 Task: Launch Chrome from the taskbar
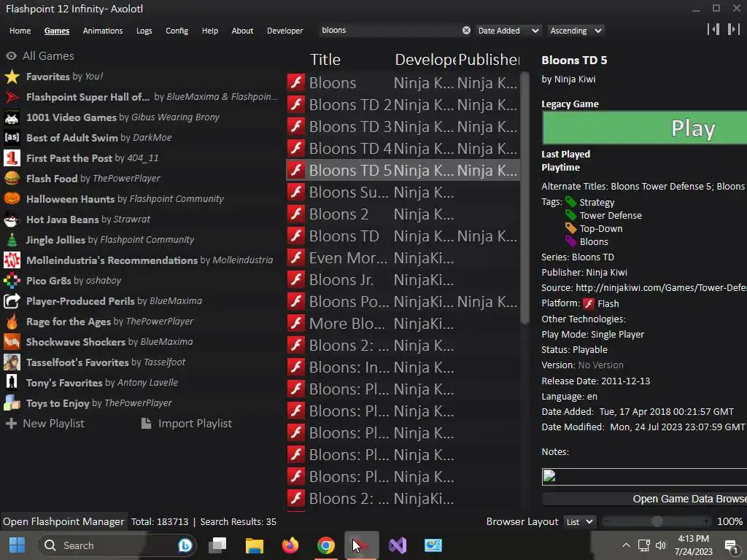tap(326, 545)
